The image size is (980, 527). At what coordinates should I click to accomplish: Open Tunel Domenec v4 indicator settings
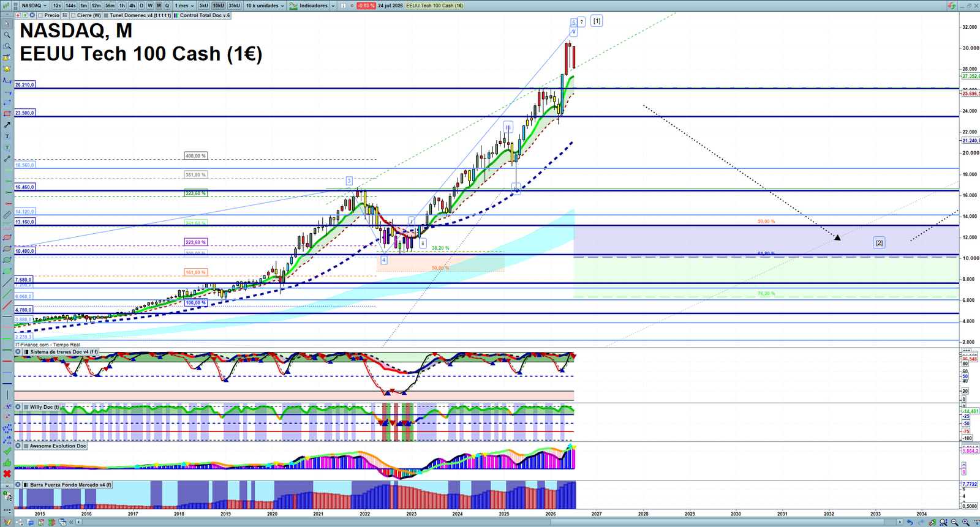pos(137,15)
